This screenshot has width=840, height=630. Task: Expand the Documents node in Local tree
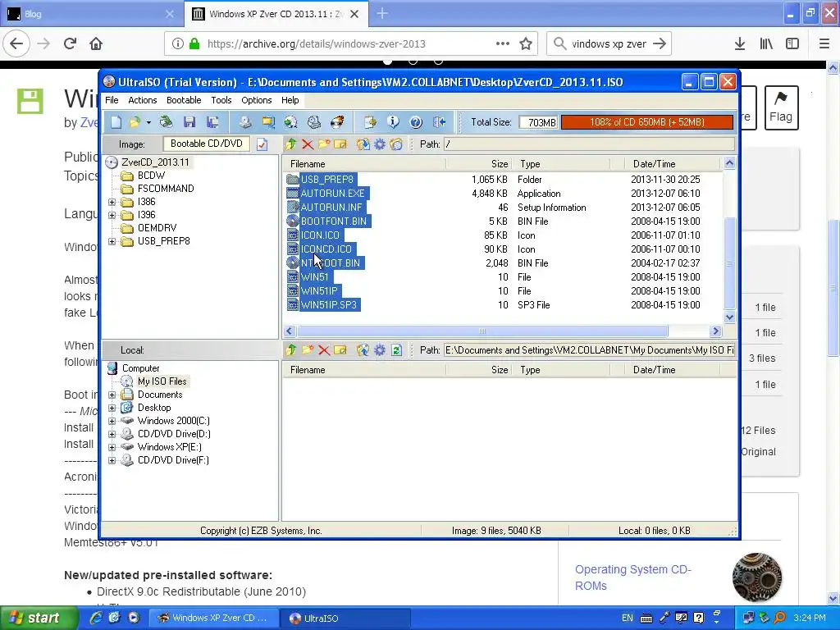coord(112,395)
